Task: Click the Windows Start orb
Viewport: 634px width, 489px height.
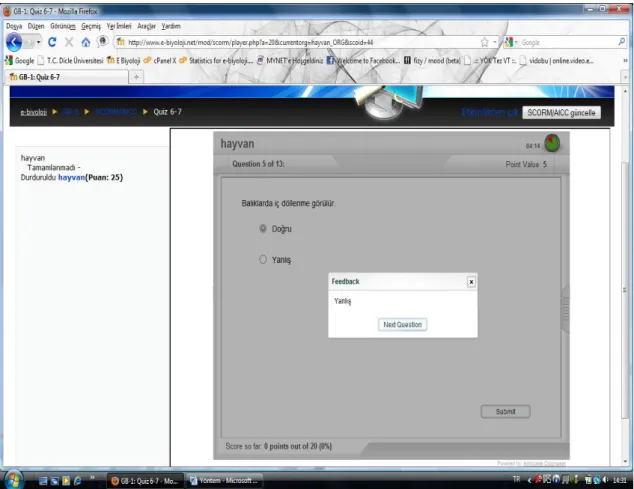Action: click(x=13, y=480)
